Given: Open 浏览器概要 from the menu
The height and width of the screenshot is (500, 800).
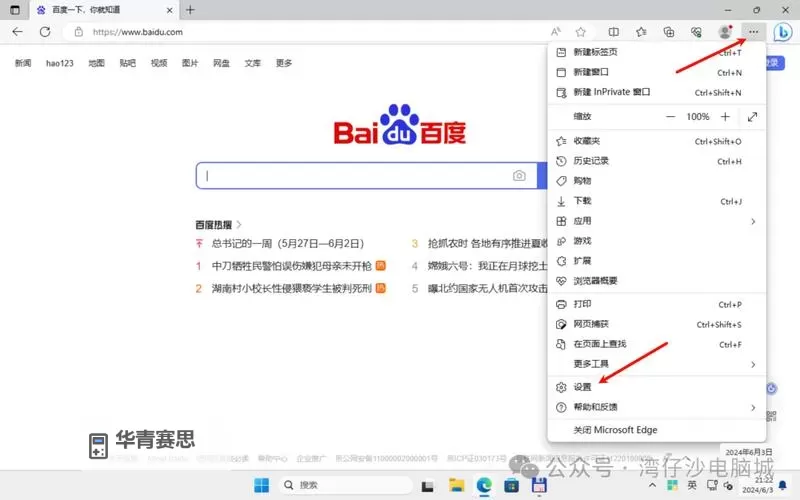Looking at the screenshot, I should [656, 281].
